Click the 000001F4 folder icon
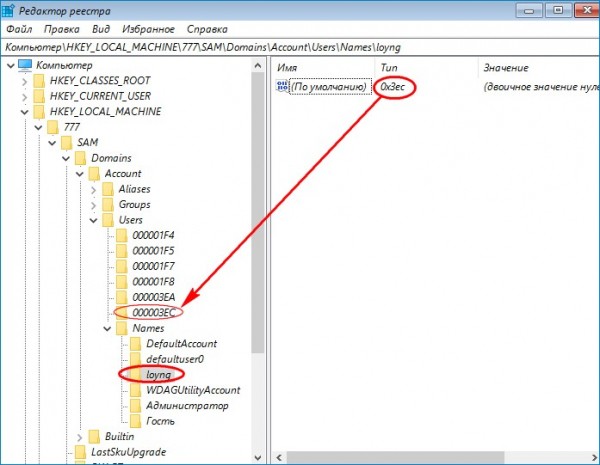Viewport: 600px width, 465px height. [x=122, y=235]
